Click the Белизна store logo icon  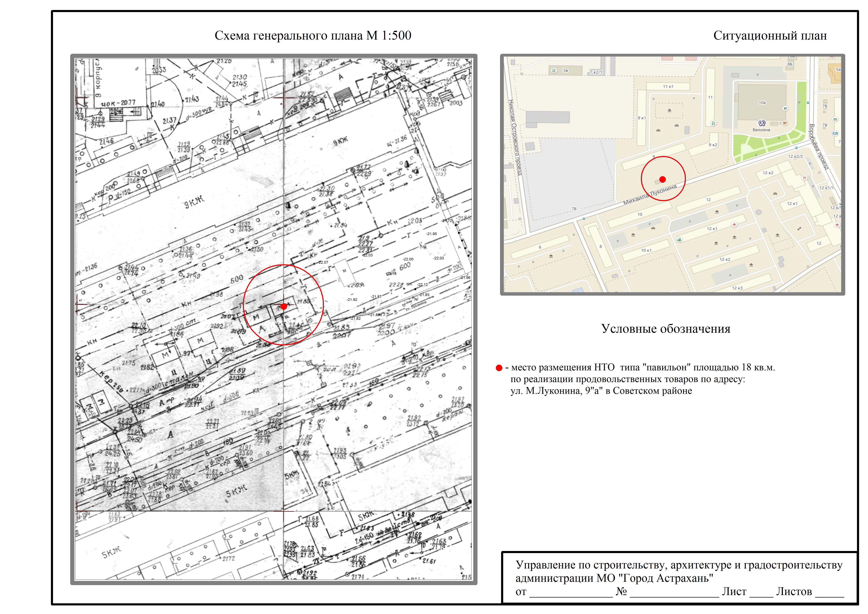pos(762,123)
